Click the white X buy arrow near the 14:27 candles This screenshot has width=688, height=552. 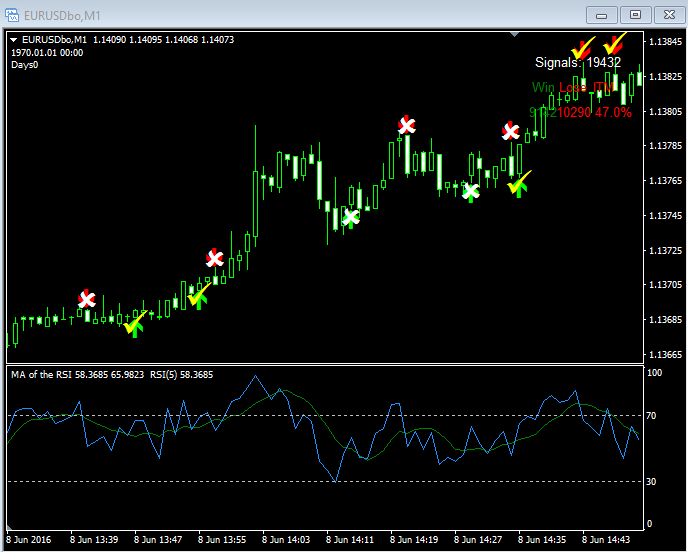click(471, 192)
